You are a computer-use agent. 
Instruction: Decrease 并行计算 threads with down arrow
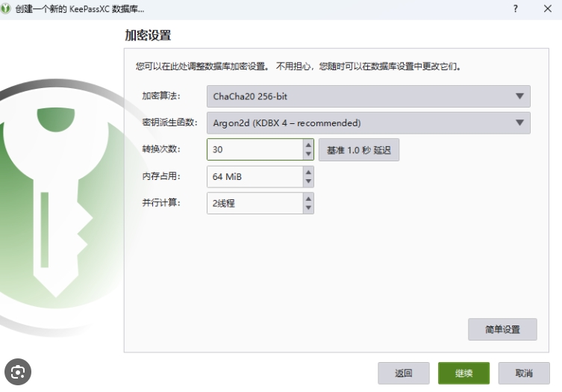pos(308,208)
